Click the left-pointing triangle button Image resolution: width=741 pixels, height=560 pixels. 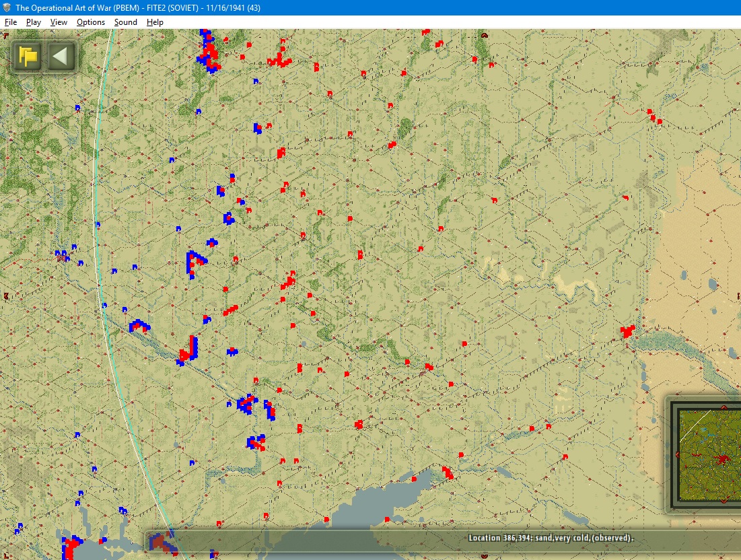click(x=60, y=57)
